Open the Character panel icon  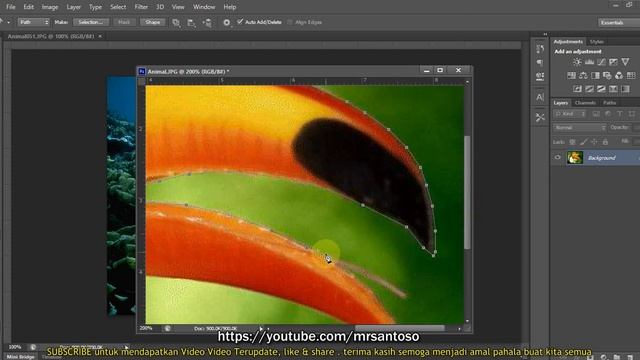click(x=540, y=97)
